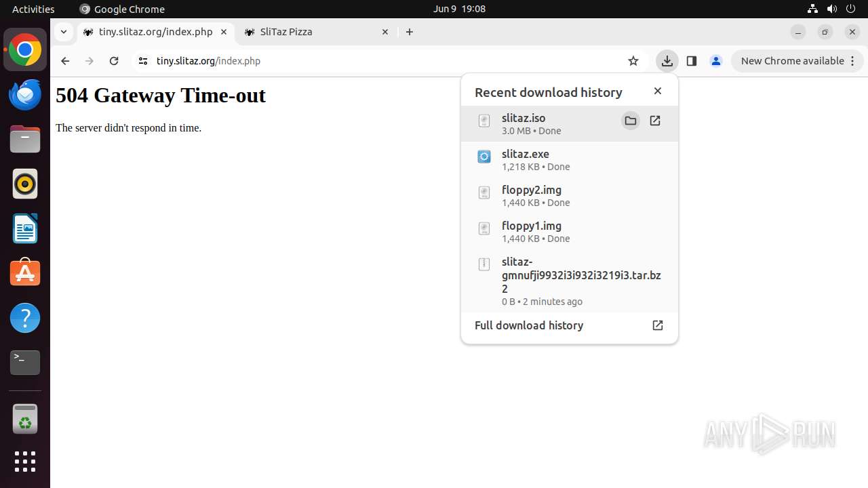Reload the current page
The width and height of the screenshot is (868, 488).
pos(114,61)
